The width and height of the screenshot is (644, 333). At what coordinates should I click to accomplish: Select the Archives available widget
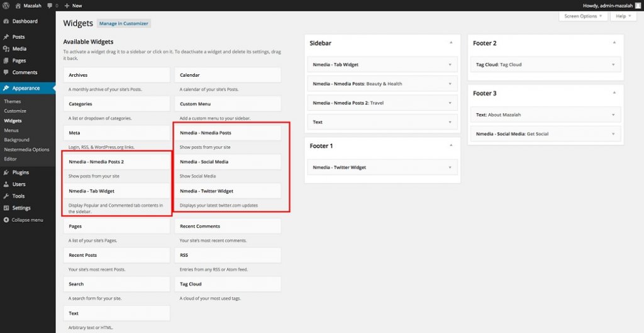(x=116, y=76)
